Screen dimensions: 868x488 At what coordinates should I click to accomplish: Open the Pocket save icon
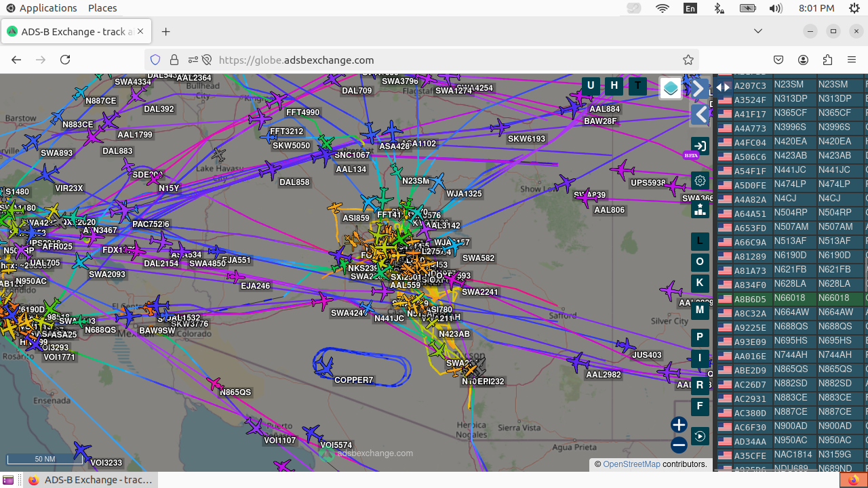click(x=779, y=60)
